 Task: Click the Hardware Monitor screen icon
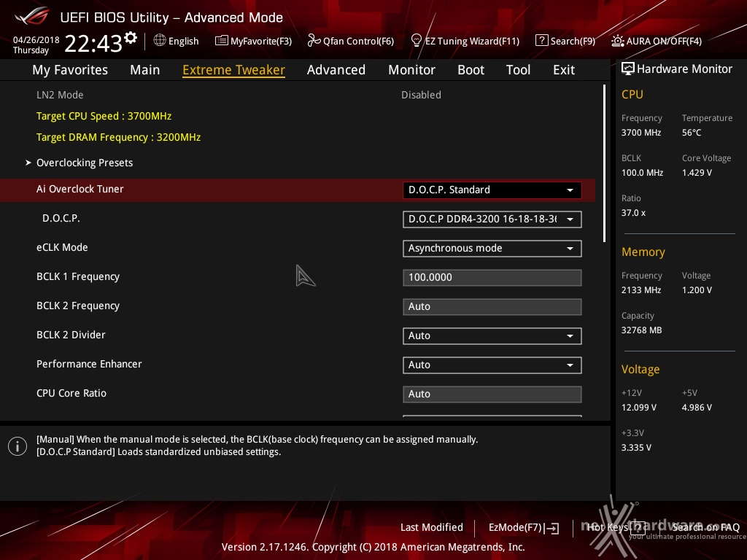(x=628, y=69)
